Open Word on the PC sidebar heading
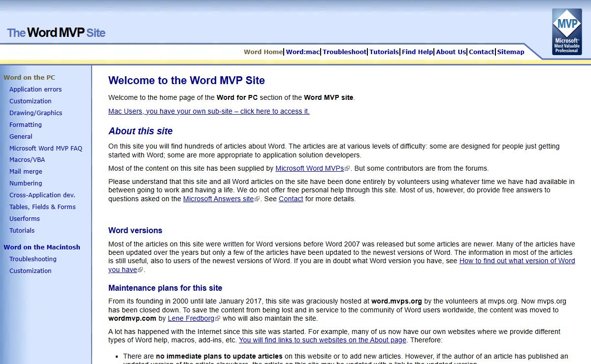591x364 pixels. point(29,78)
